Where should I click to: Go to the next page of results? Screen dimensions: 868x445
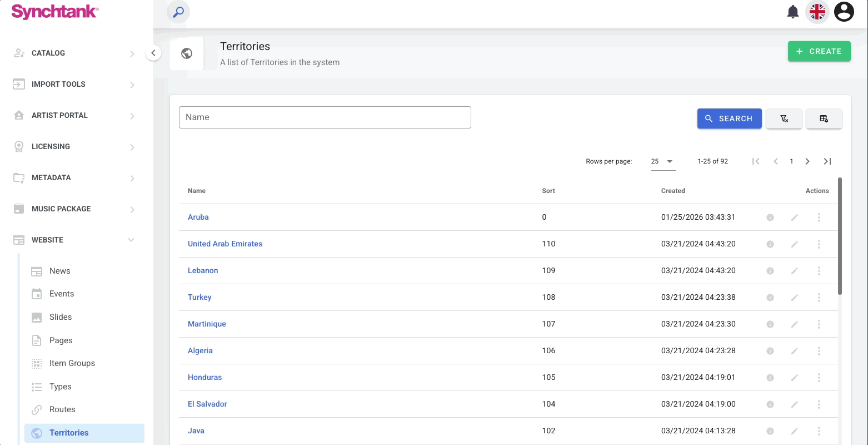[807, 161]
